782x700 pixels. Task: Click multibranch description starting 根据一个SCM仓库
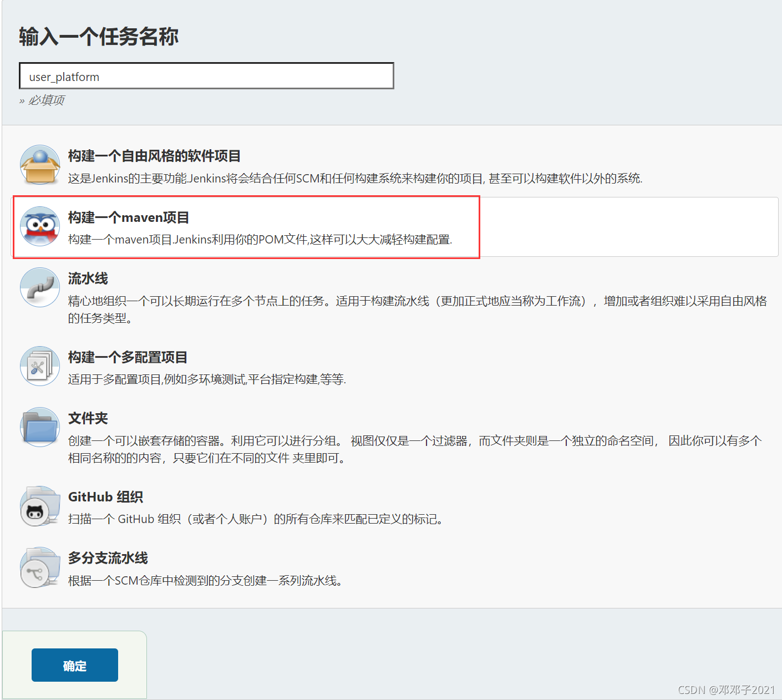tap(205, 581)
